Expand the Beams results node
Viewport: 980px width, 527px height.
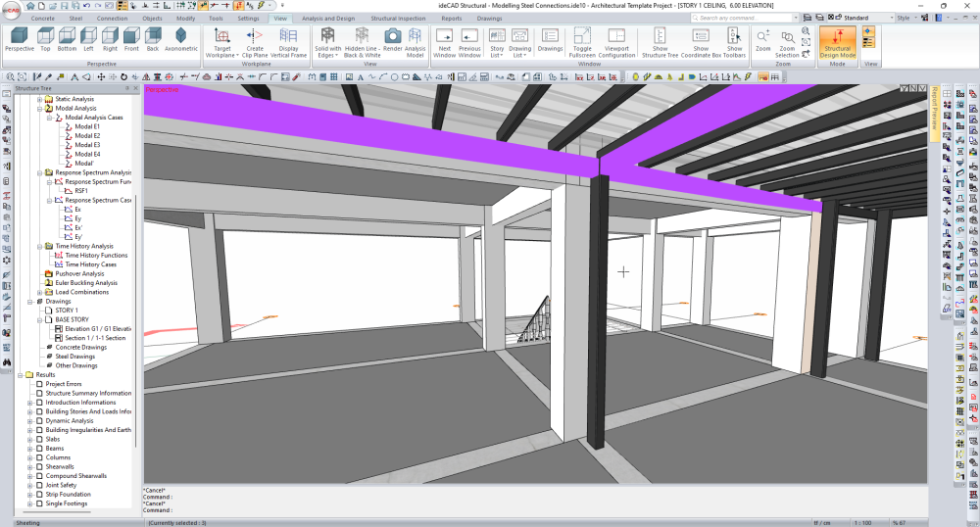pyautogui.click(x=29, y=449)
